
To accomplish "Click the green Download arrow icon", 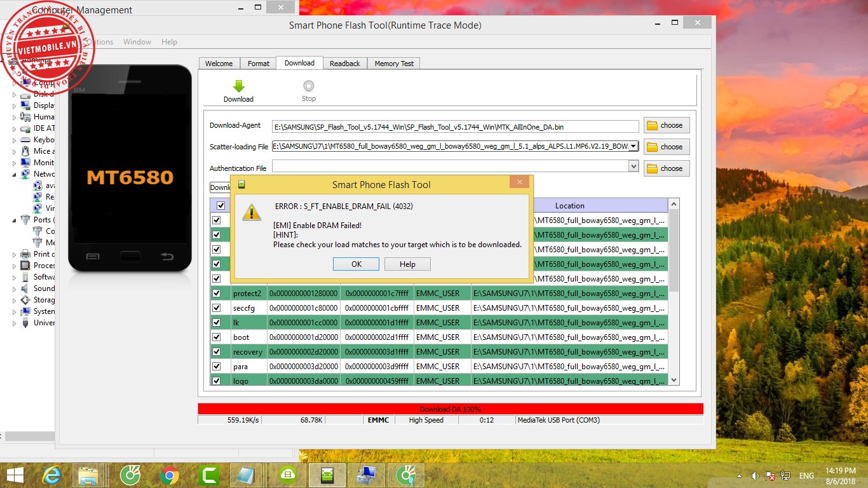I will (239, 86).
